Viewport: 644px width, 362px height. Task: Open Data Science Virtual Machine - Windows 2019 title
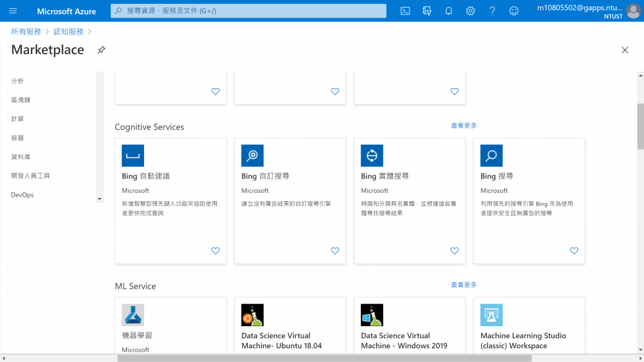[x=404, y=341]
